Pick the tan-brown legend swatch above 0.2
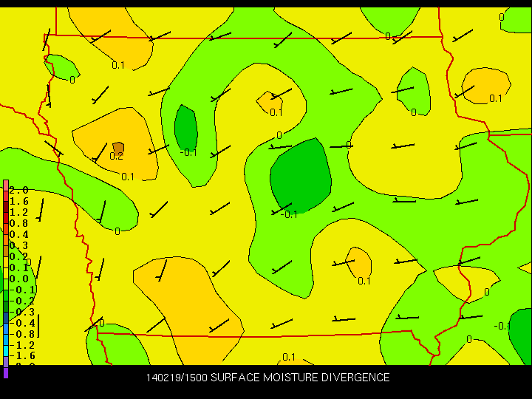 point(6,251)
